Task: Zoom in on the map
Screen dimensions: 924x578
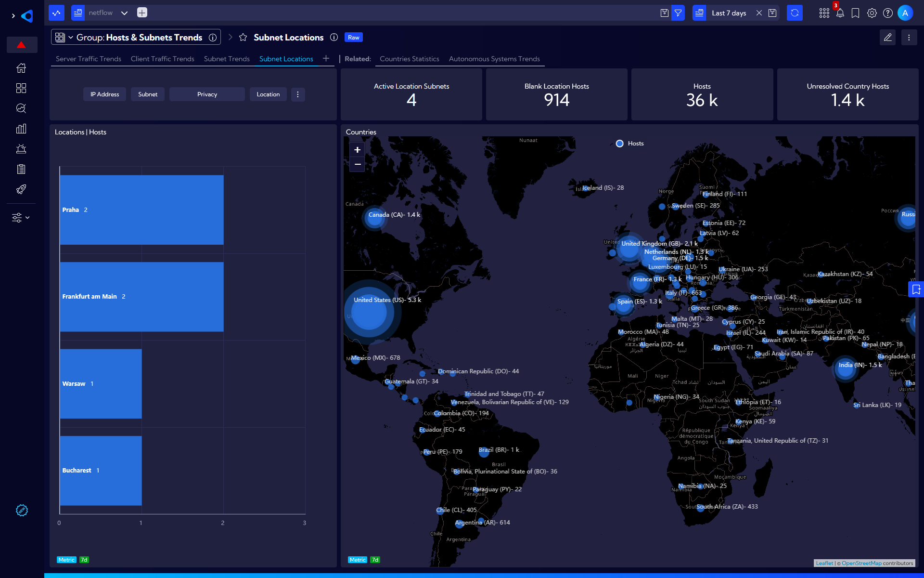Action: 357,150
